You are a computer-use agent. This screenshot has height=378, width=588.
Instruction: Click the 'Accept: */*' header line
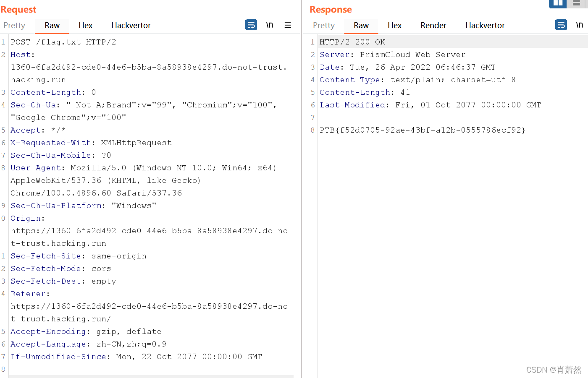[38, 130]
